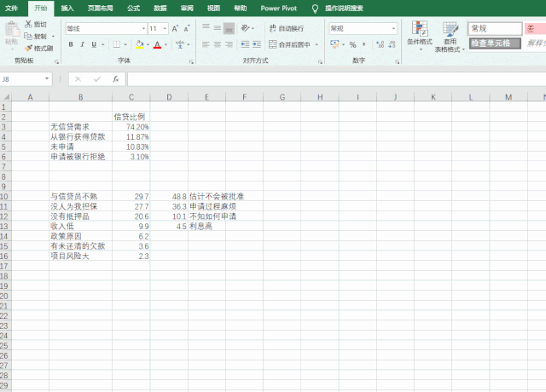Open Conditional Formatting (条件格式)
Screen dimensions: 546x392
418,34
